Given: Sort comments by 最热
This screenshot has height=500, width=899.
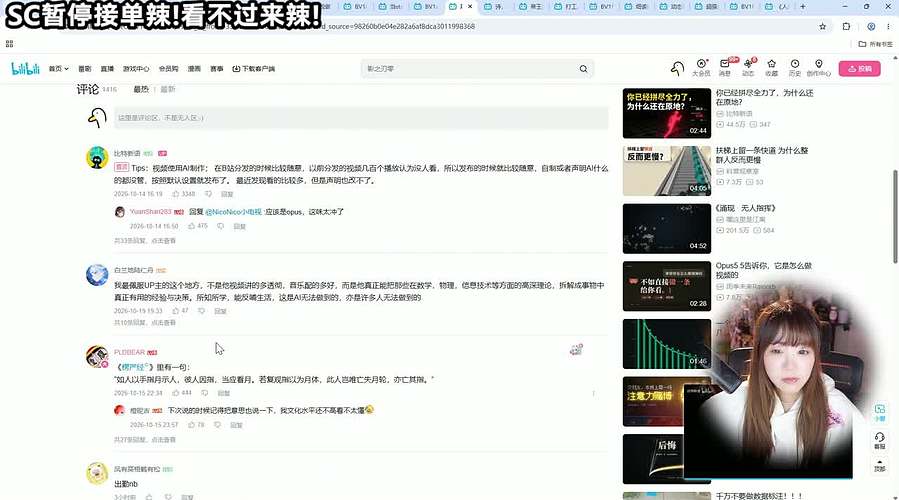Looking at the screenshot, I should tap(141, 89).
